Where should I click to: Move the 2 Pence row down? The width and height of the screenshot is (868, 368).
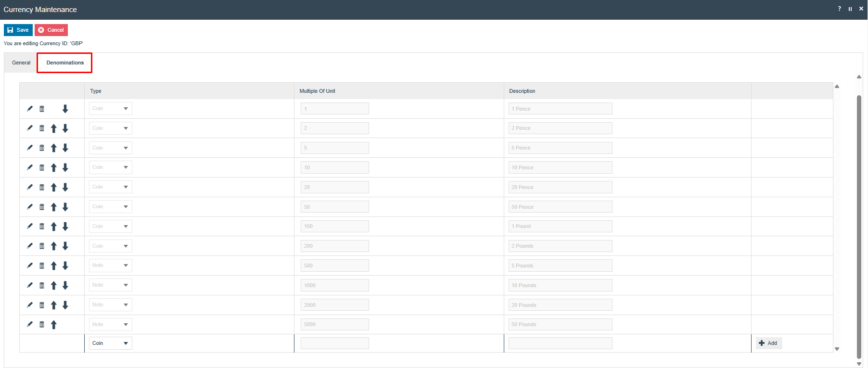(x=65, y=128)
